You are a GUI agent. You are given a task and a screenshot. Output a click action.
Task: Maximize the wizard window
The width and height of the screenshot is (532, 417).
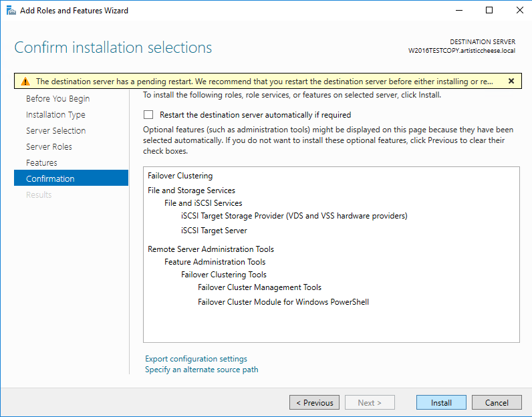(489, 11)
